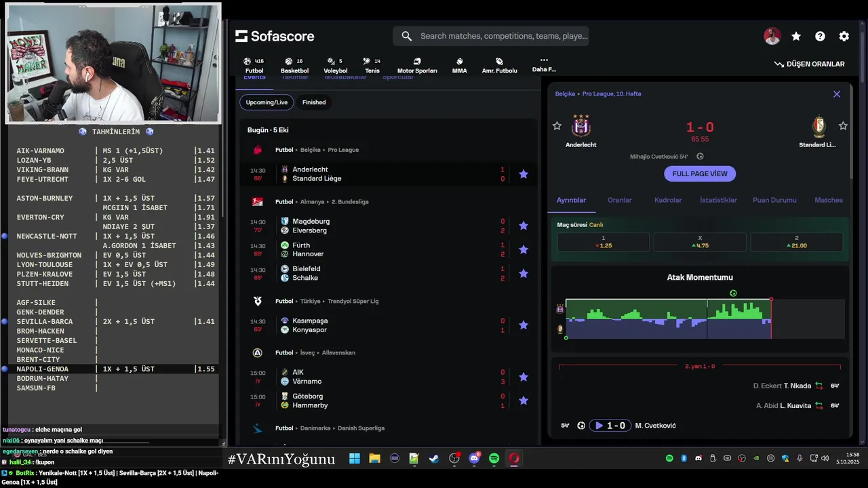Toggle favorite star for Kasımpaşa–Konyaspor match

pyautogui.click(x=524, y=325)
